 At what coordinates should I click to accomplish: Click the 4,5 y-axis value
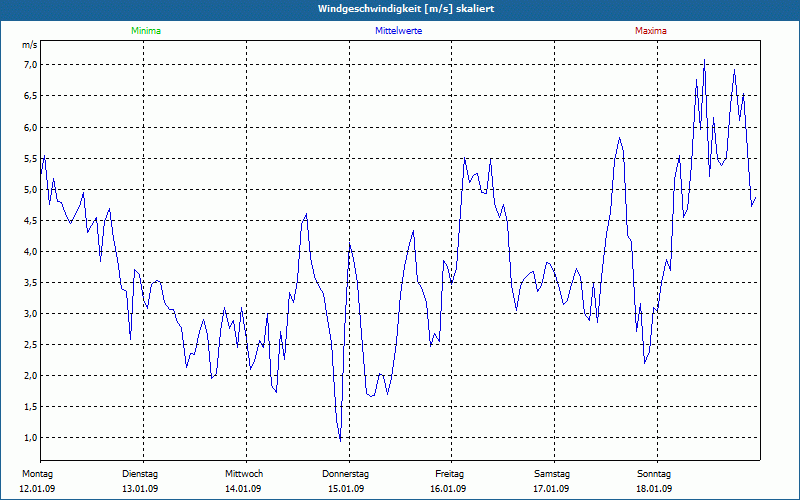tap(31, 221)
